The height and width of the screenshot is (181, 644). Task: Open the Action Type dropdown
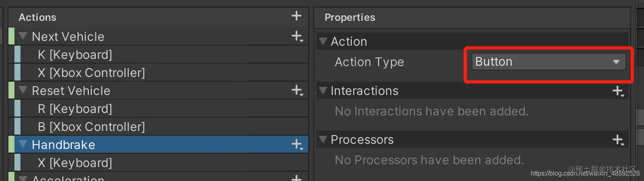click(548, 62)
